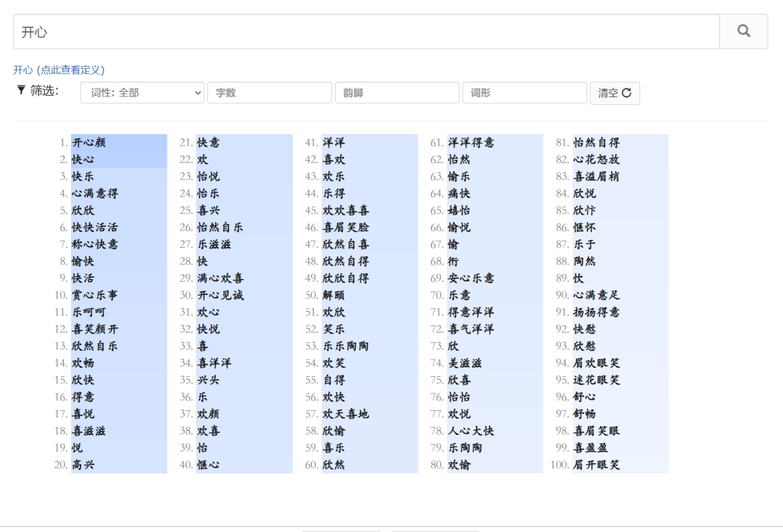Select the word 赏心乐事
This screenshot has height=532, width=783.
[95, 296]
